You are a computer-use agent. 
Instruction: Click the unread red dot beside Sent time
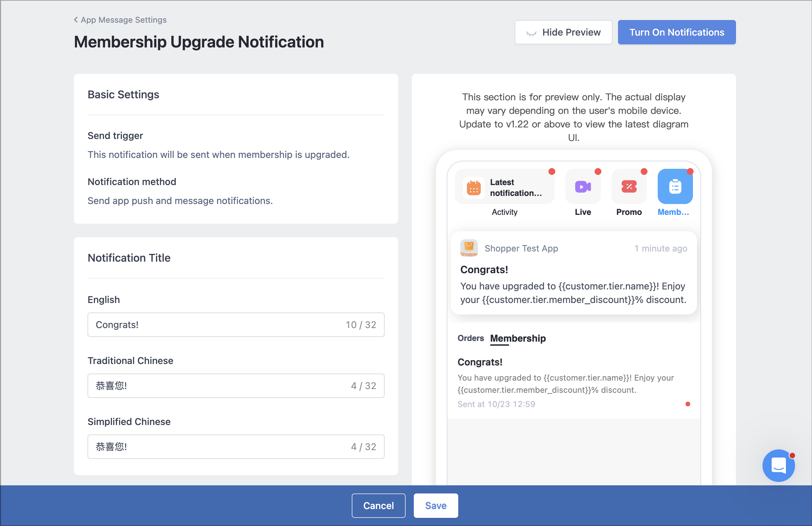point(688,404)
